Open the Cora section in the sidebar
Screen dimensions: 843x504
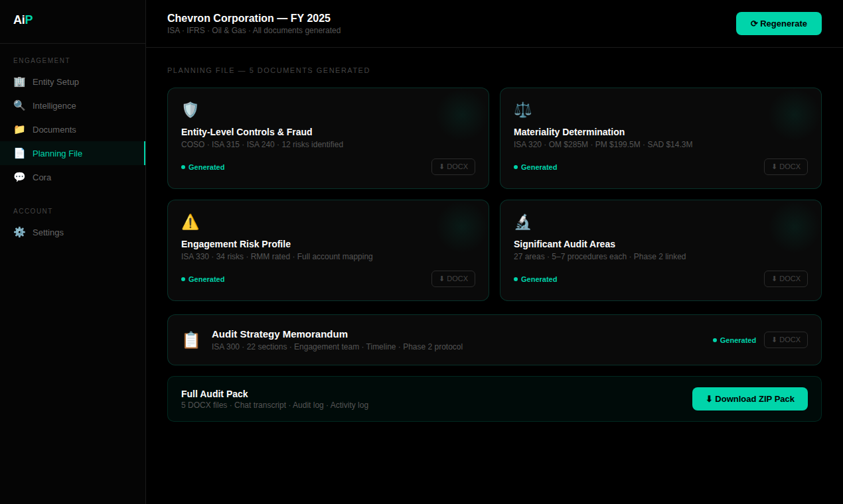[x=42, y=177]
